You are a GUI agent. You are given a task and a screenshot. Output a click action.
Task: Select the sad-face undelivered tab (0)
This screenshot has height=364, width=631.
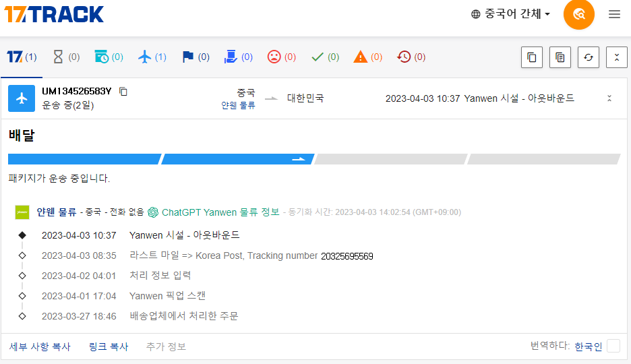(x=282, y=57)
